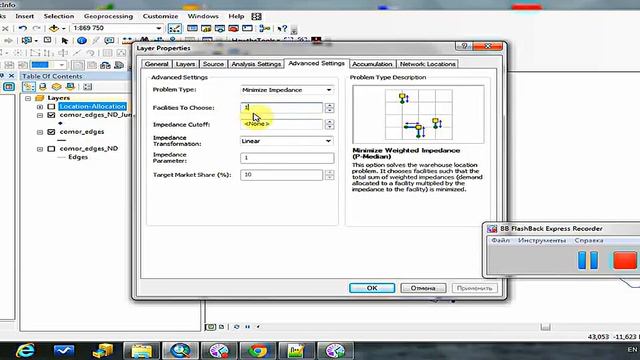
Task: Click the menu bar icon right of Help
Action: pos(256,16)
